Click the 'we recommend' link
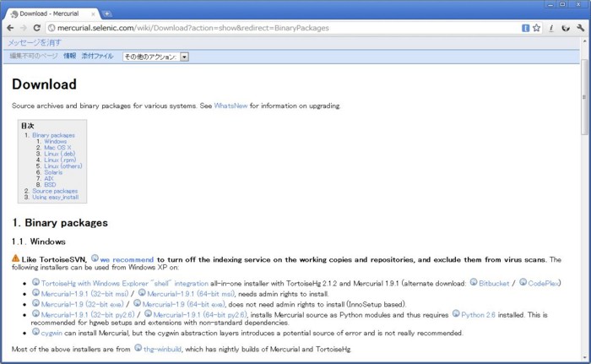 click(x=127, y=259)
